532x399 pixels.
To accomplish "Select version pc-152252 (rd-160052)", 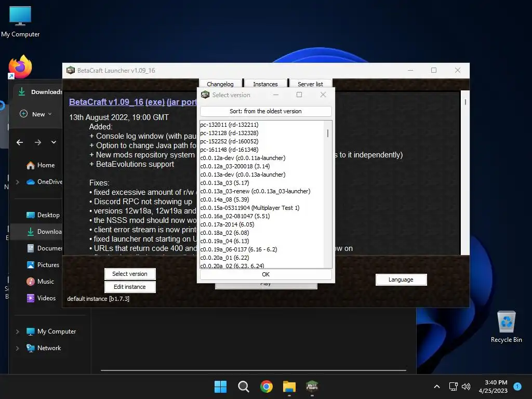I will pos(262,141).
